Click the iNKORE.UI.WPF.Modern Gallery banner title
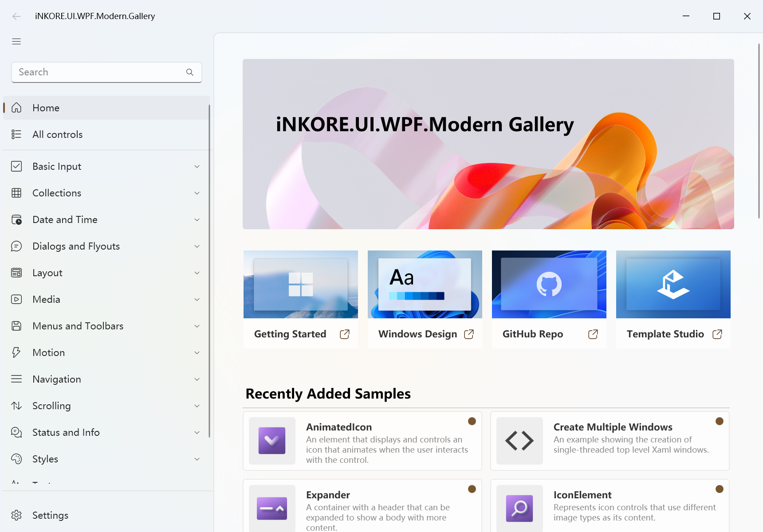This screenshot has width=763, height=532. click(x=425, y=125)
